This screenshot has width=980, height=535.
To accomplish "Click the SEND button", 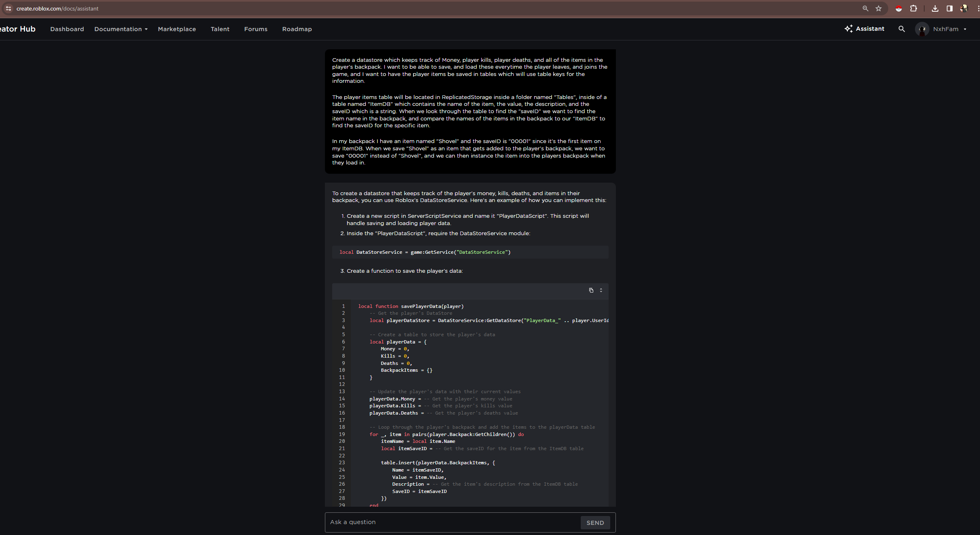I will tap(595, 522).
